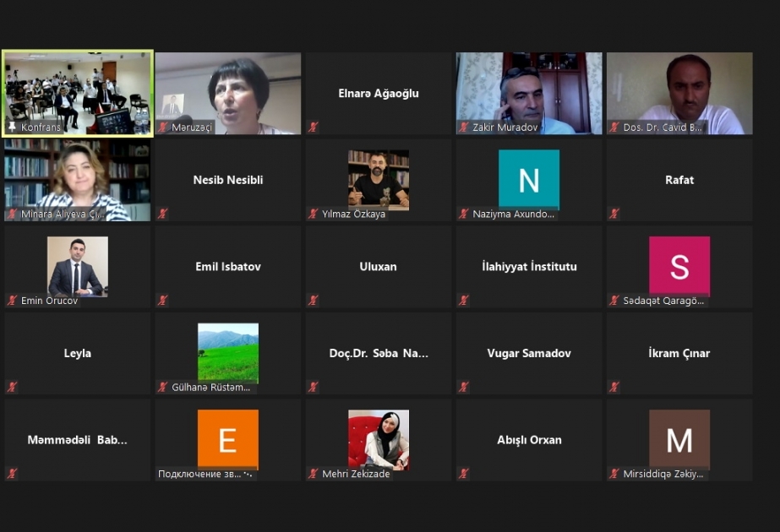
Task: Click the name Doç.Dr. Səba Na...
Action: point(379,354)
